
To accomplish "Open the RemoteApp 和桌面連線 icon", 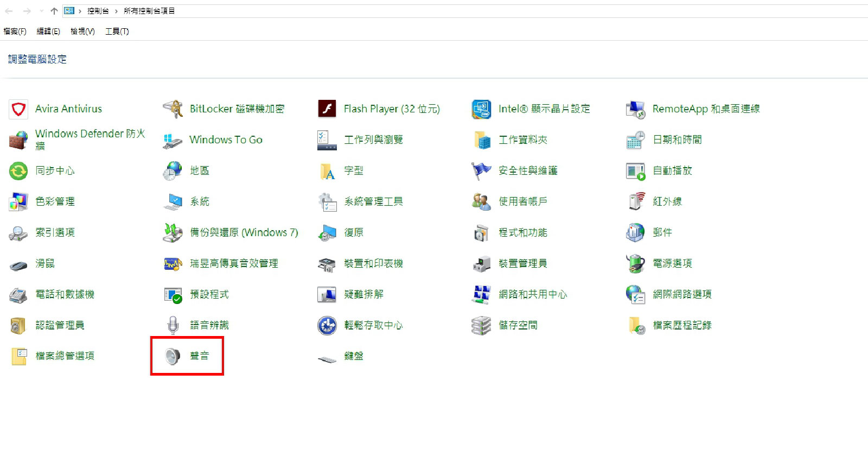I will pos(635,109).
